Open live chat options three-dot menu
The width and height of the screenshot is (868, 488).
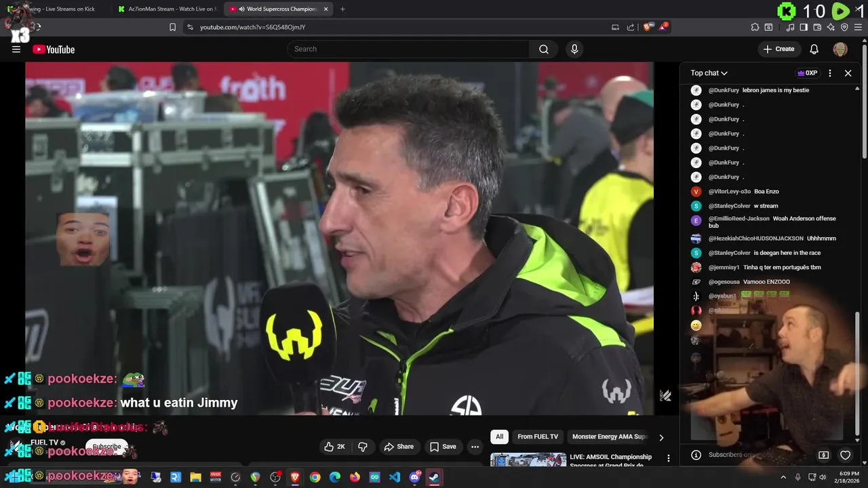(830, 73)
